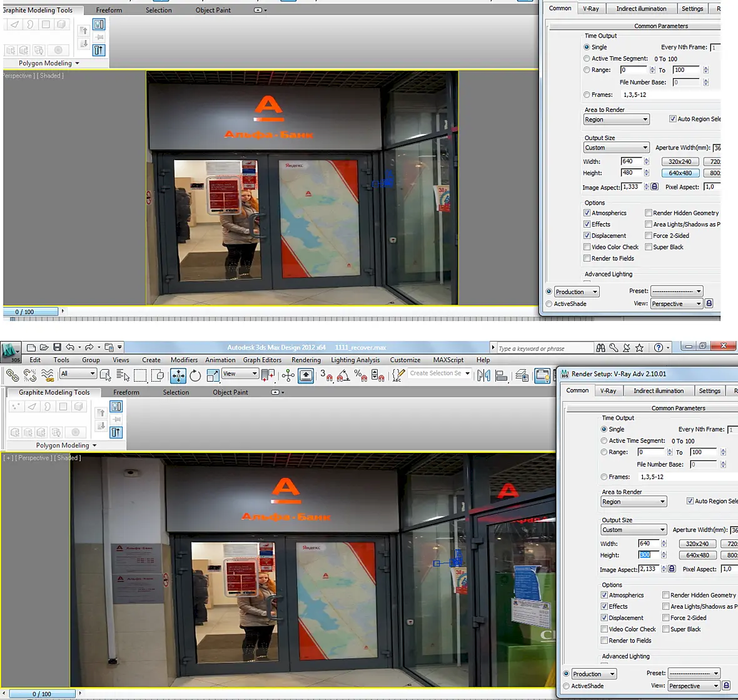Enable Super Black in titled Render Setup window
This screenshot has height=700, width=738.
pos(666,629)
